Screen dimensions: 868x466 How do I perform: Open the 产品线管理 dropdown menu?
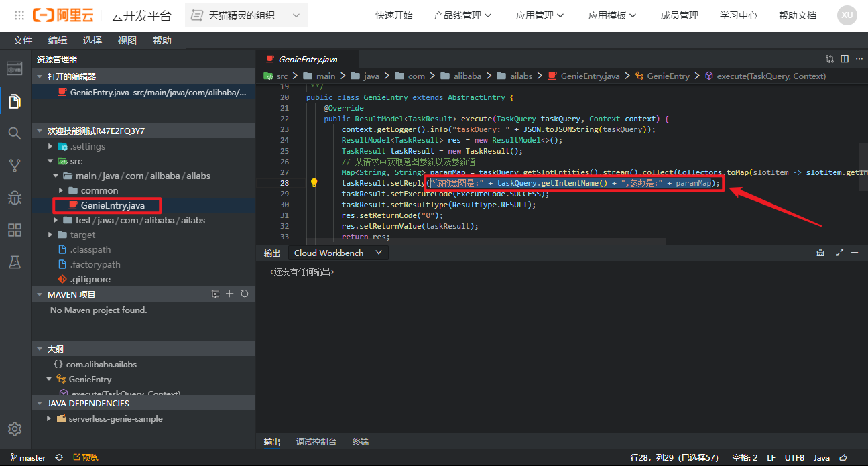463,15
